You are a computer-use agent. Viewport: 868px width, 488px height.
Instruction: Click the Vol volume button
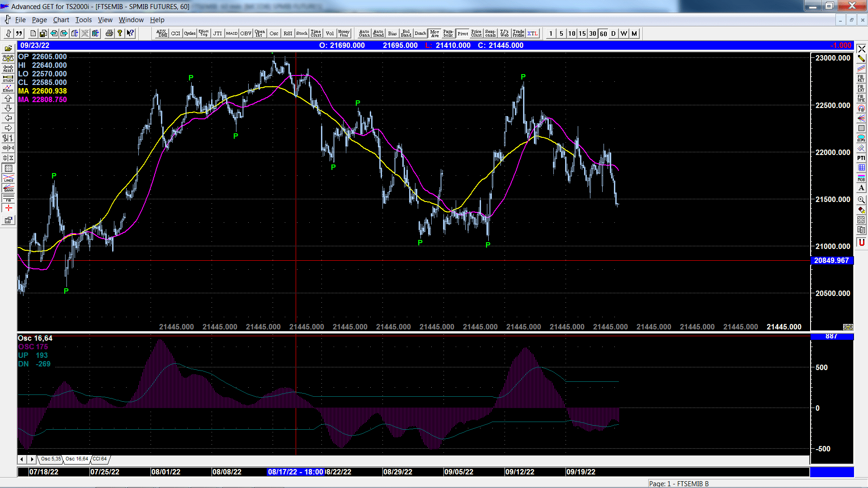(x=330, y=33)
